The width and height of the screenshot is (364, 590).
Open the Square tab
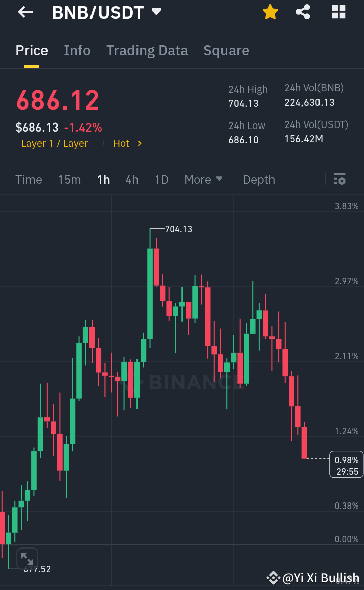pos(226,50)
